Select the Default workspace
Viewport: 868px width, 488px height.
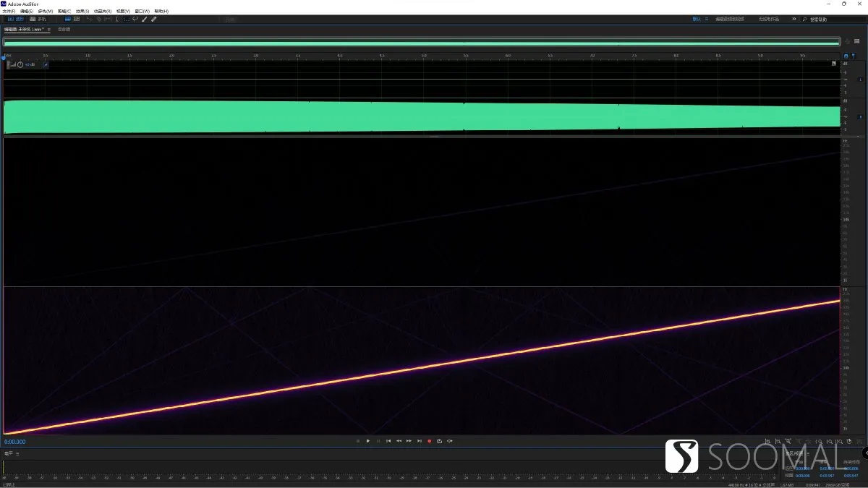tap(696, 20)
